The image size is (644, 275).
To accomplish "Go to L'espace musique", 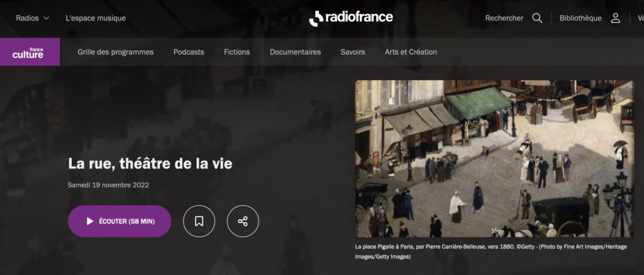I will click(x=96, y=18).
